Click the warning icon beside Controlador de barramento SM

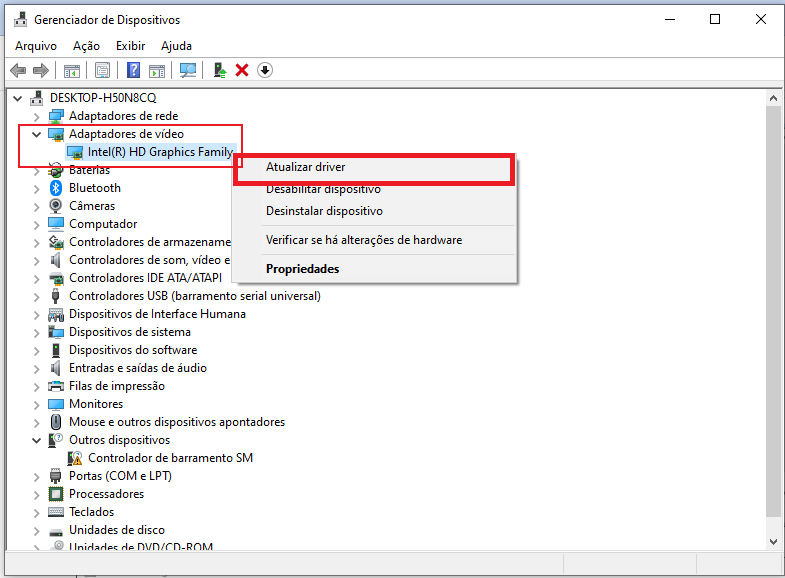click(x=75, y=458)
